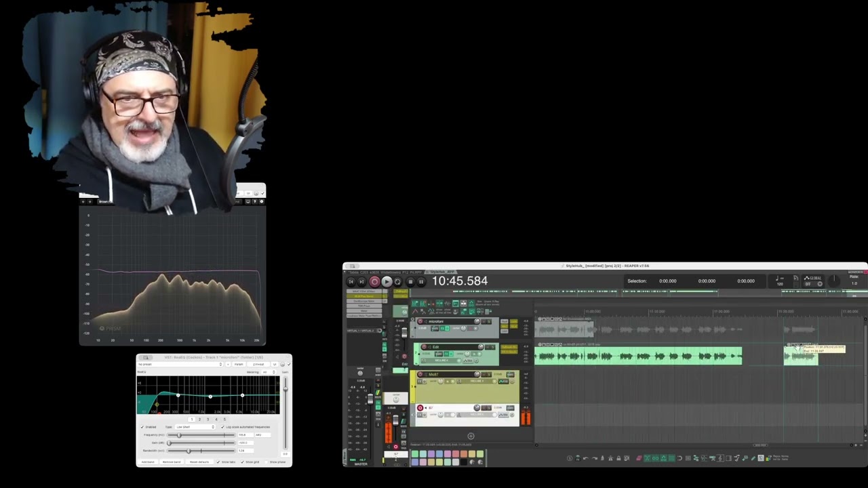
Task: Enable the Show phase checkbox
Action: pos(267,462)
